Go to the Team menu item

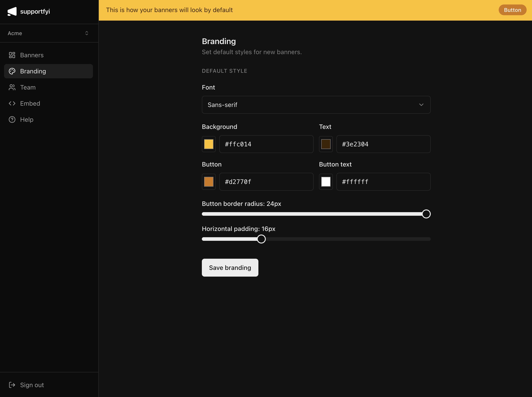[x=28, y=87]
